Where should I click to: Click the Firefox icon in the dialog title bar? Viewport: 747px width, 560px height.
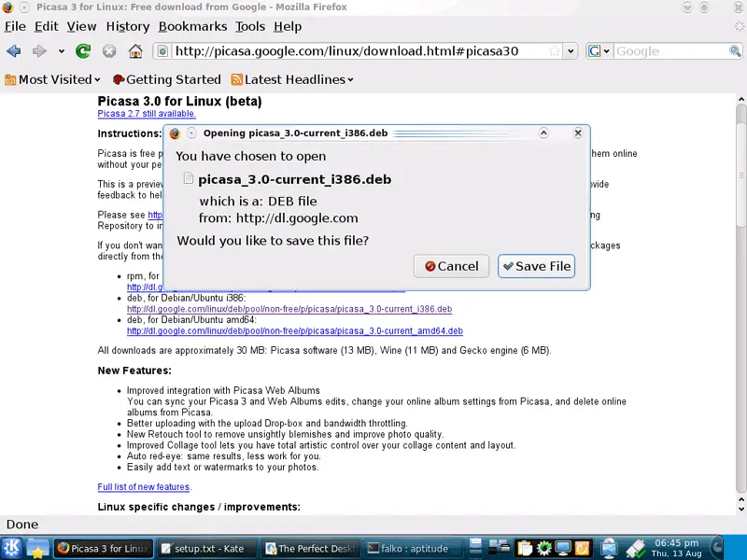click(175, 133)
